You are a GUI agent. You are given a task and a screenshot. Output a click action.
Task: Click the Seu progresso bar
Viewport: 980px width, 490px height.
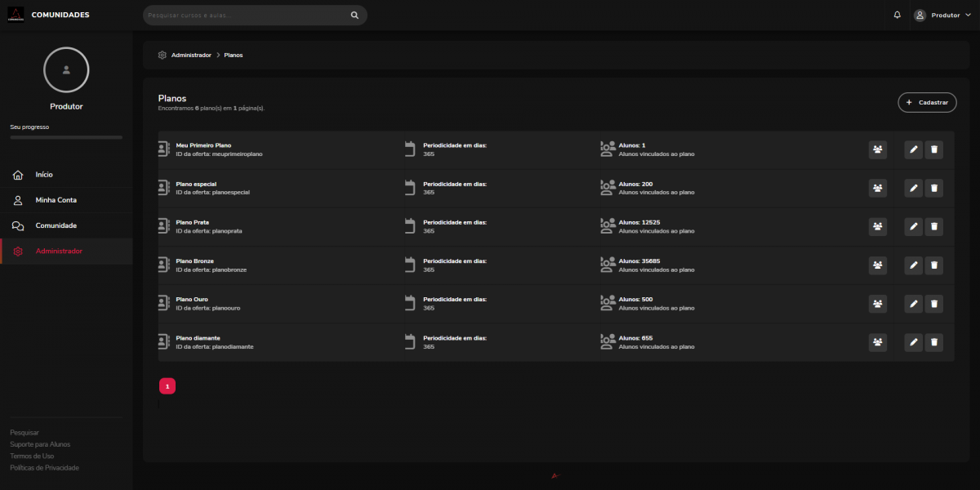tap(66, 137)
